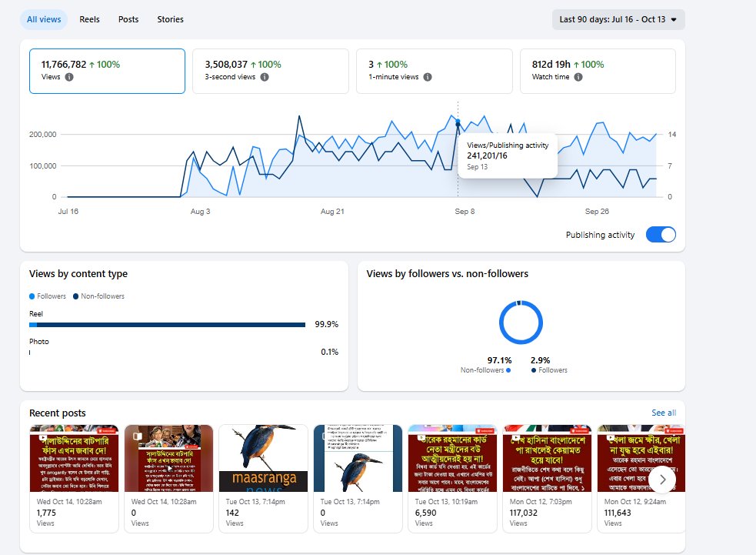Open Wed Oct 14 post with 0 views
Screen dimensions: 756x555
pyautogui.click(x=168, y=459)
